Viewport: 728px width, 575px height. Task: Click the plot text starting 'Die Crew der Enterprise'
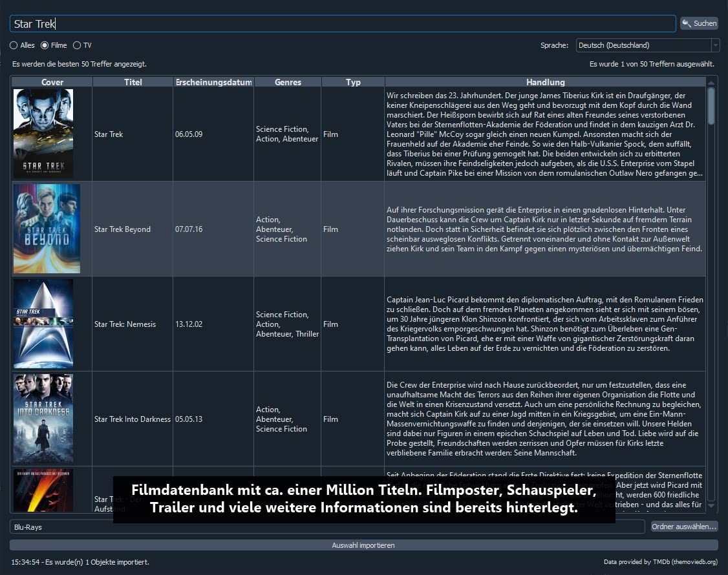click(x=544, y=419)
